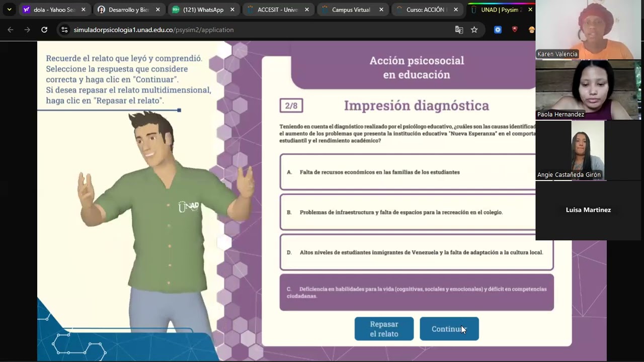Go back to the previous page
Viewport: 644px width, 362px height.
pos(11,30)
